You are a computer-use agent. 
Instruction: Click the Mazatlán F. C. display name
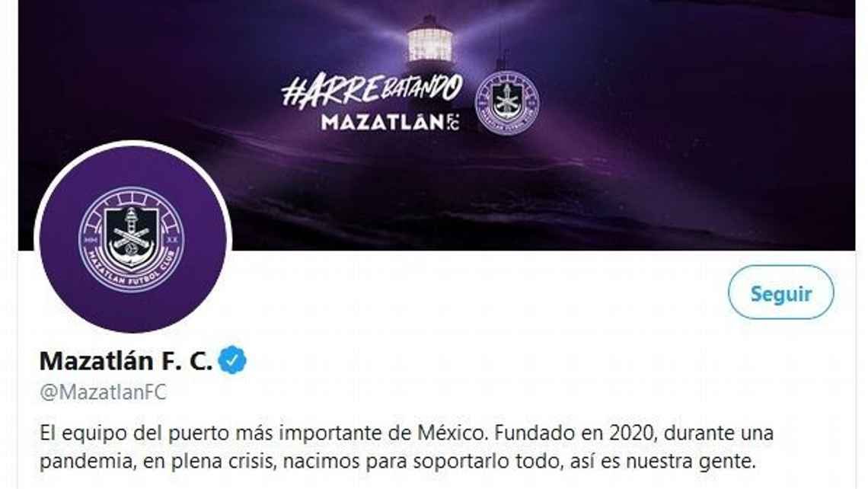126,361
